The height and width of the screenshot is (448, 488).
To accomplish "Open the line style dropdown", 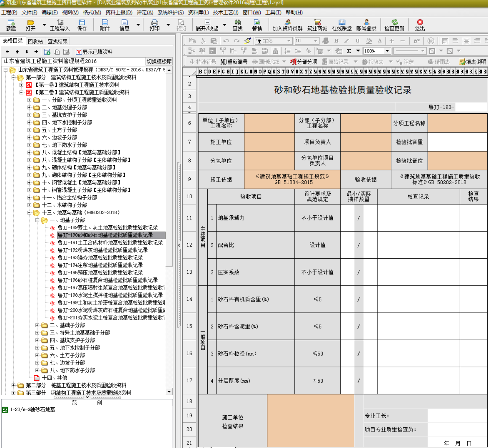I will point(423,51).
